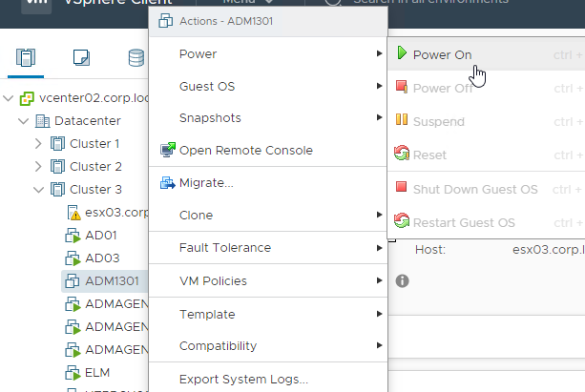Open the Template menu entry
Image resolution: width=585 pixels, height=392 pixels.
point(268,314)
